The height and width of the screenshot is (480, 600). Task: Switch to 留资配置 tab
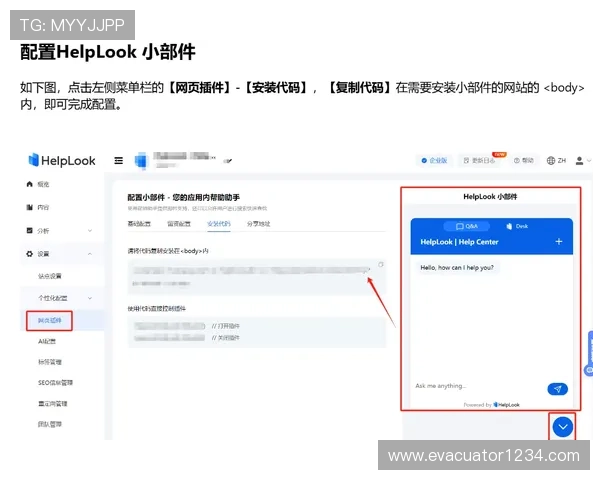(x=179, y=224)
